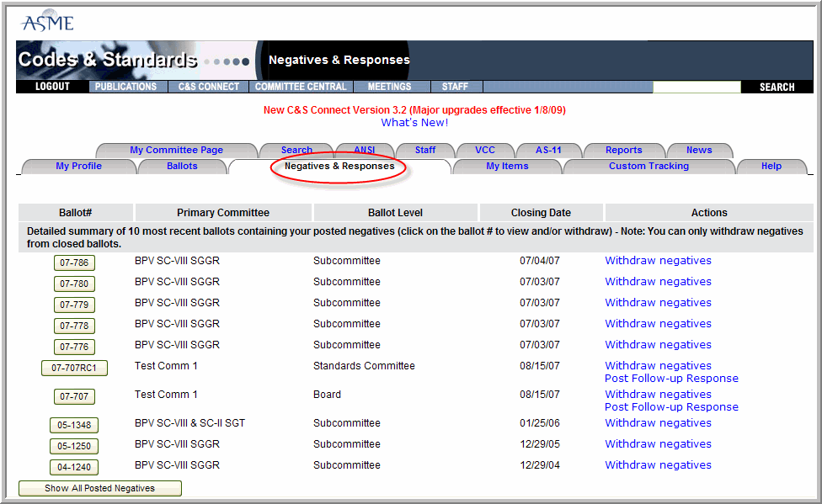Open ballot 05-1348
The height and width of the screenshot is (504, 822).
click(x=74, y=425)
